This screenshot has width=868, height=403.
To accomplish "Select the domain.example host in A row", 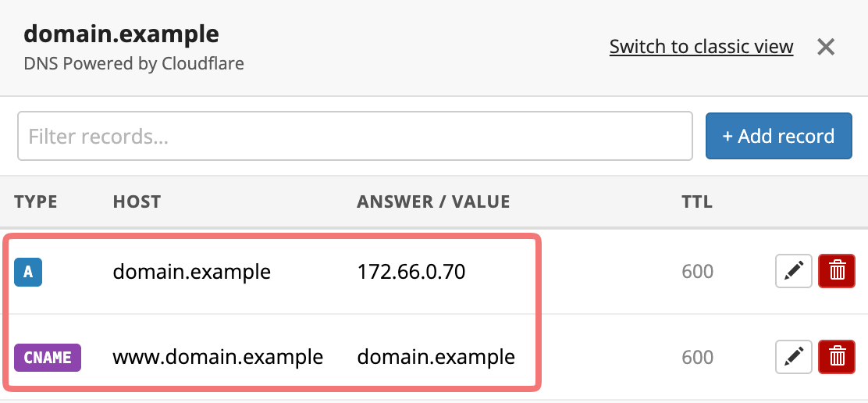I will pyautogui.click(x=191, y=272).
